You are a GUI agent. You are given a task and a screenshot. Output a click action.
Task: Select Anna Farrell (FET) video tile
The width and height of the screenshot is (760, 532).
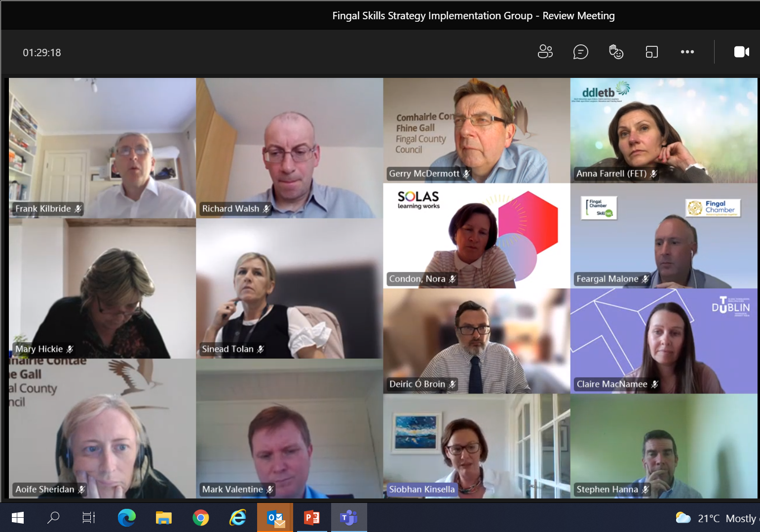click(663, 131)
